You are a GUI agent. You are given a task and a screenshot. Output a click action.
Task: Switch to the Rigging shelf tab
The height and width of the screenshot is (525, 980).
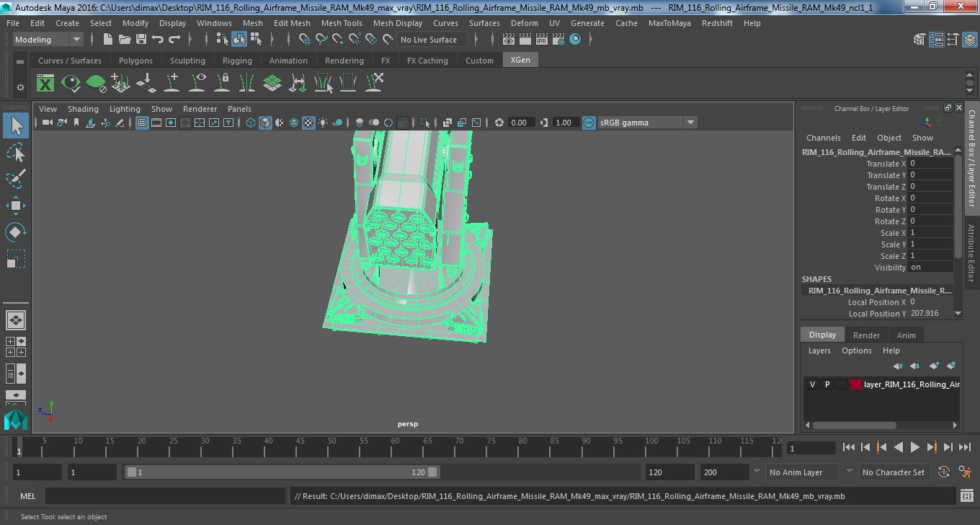(x=237, y=61)
